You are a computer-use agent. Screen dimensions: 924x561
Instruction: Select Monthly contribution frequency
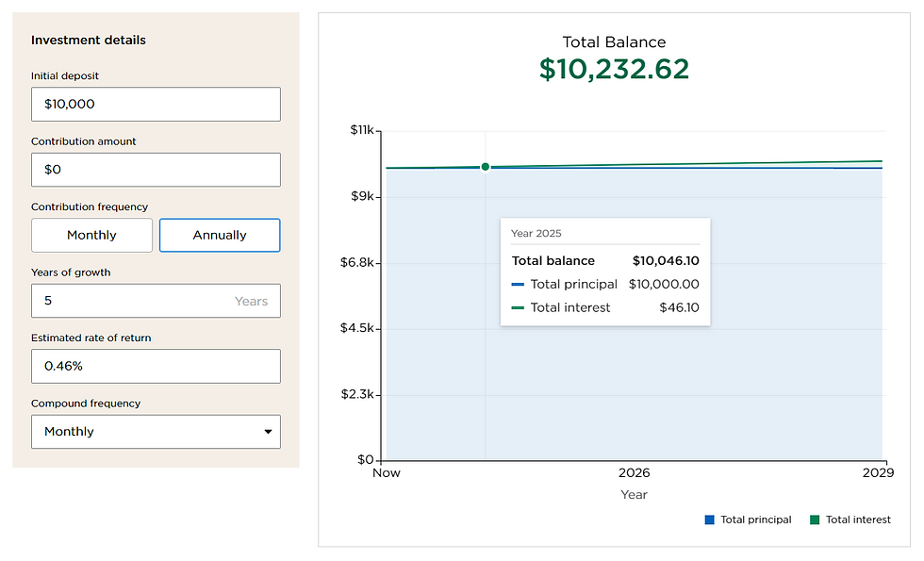[x=91, y=236]
